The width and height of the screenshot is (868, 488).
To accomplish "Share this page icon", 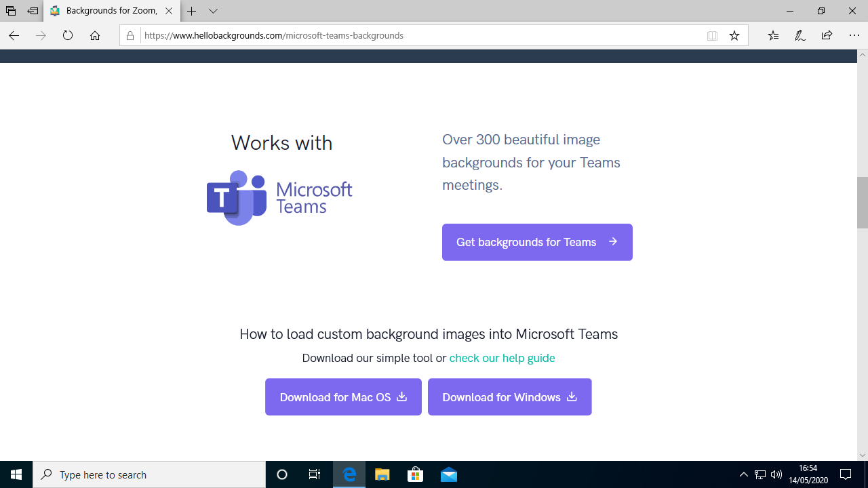I will (x=827, y=36).
